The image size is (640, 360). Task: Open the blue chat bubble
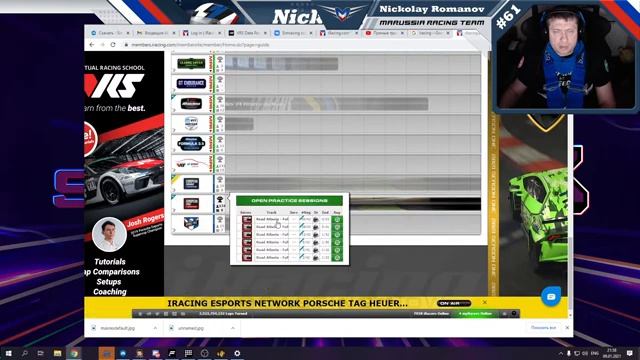tap(551, 297)
